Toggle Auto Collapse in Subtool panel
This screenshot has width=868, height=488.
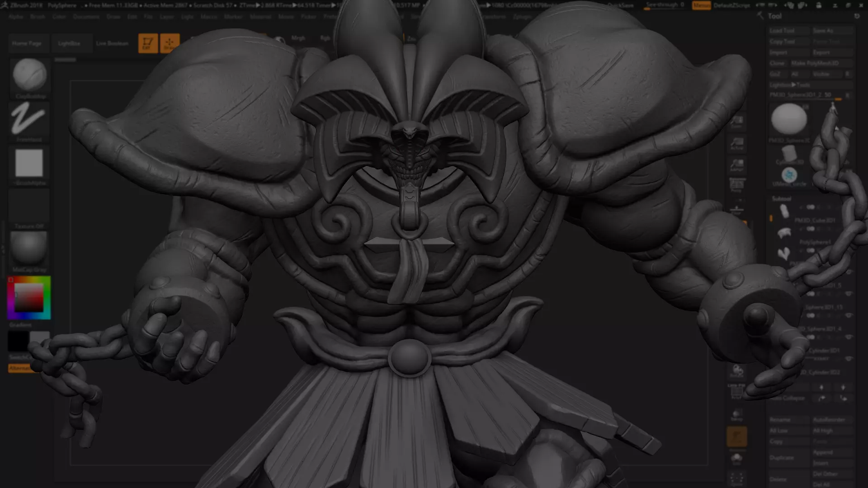788,398
